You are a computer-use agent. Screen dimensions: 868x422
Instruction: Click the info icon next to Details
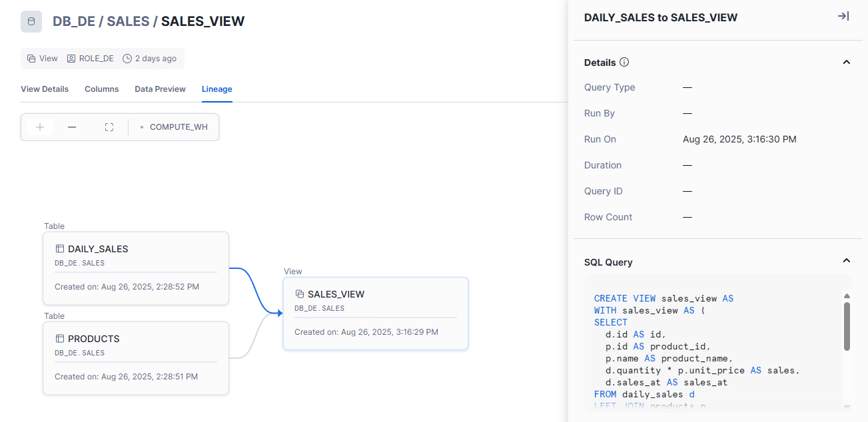coord(624,63)
